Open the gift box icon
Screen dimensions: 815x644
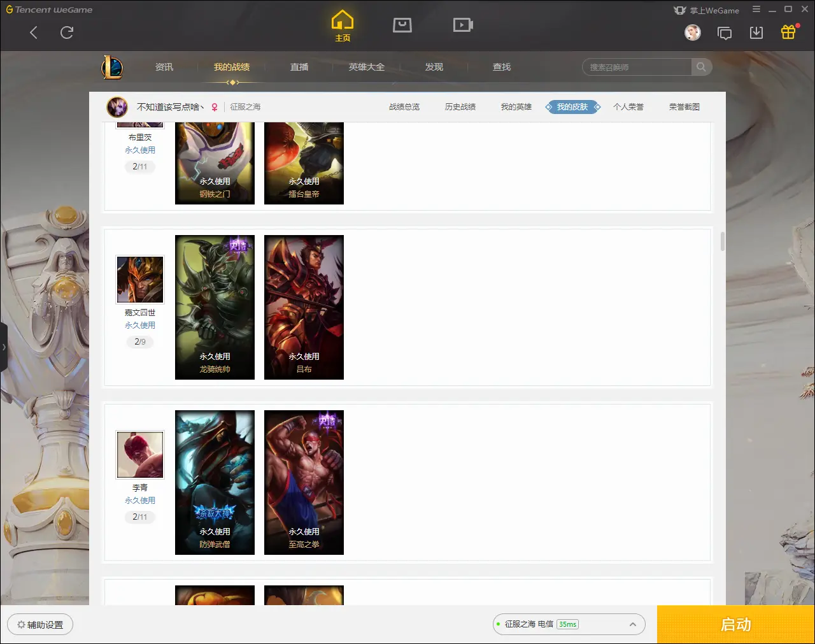pyautogui.click(x=788, y=32)
